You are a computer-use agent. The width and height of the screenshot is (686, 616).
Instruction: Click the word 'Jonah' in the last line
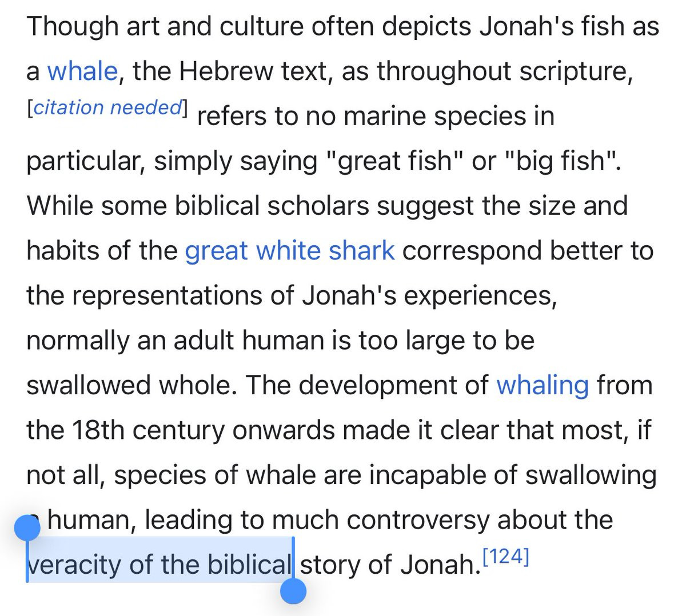click(x=437, y=565)
